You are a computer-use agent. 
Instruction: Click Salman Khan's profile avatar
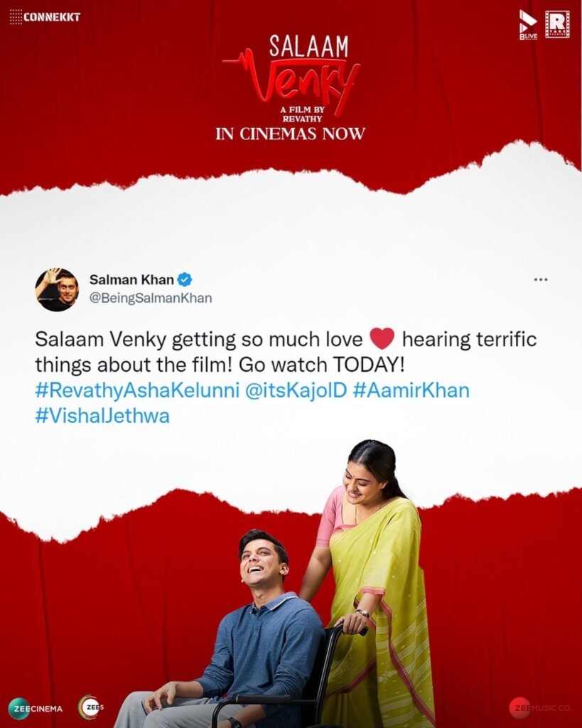click(57, 289)
